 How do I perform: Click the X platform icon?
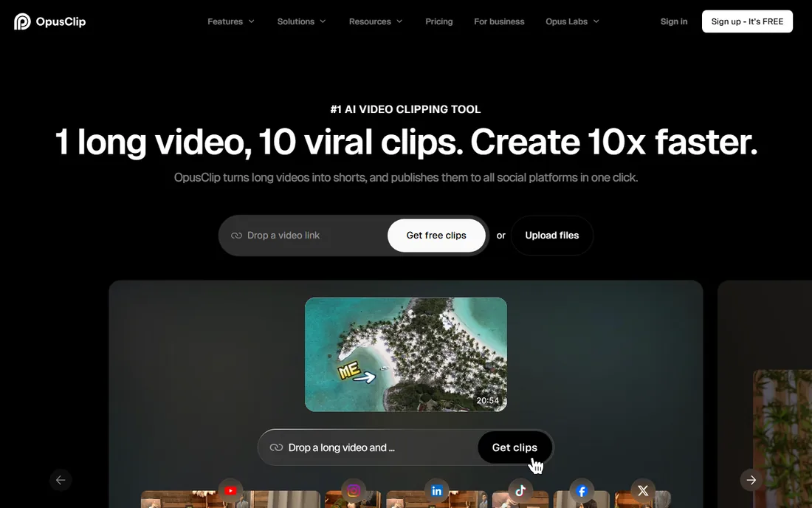[643, 490]
